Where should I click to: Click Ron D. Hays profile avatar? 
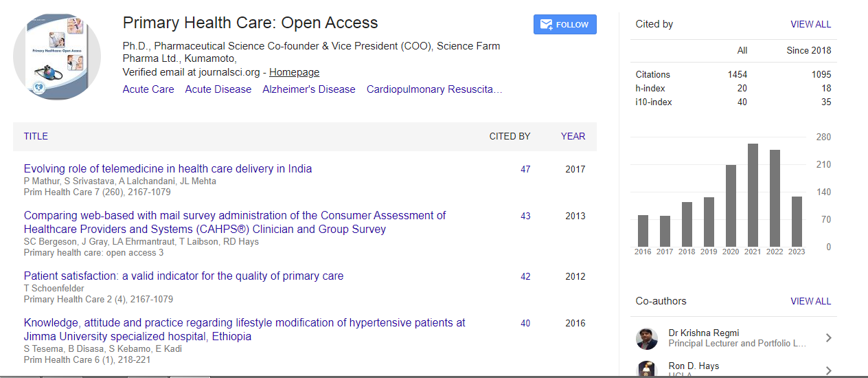(647, 369)
